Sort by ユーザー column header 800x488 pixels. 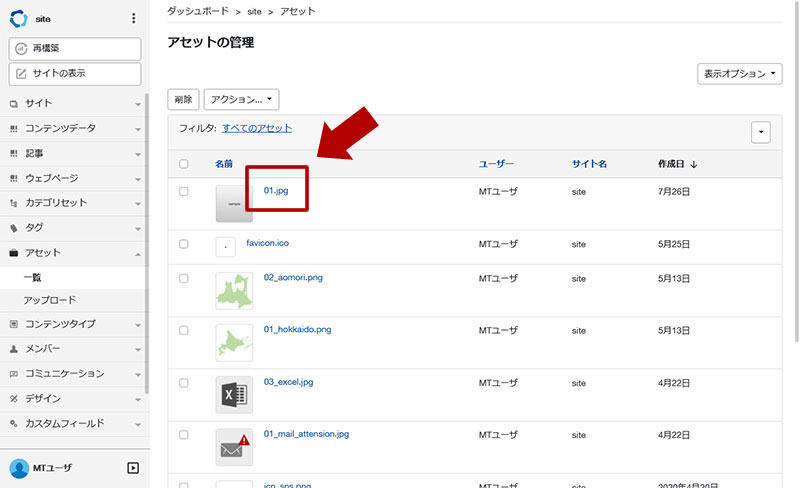click(496, 164)
